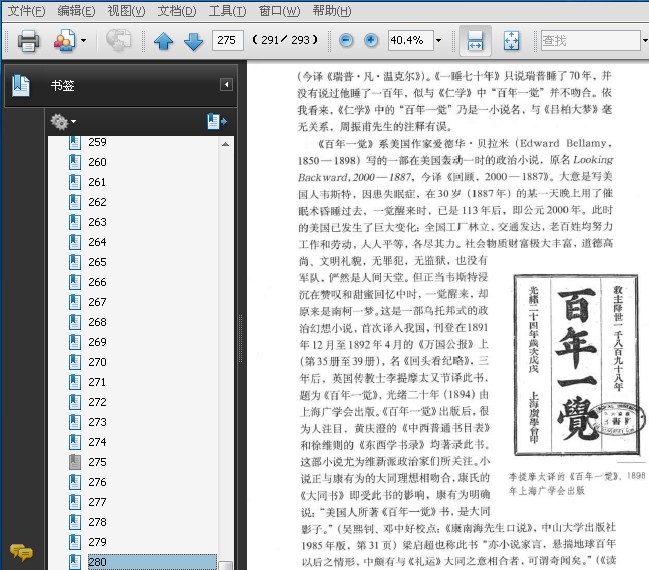Toggle fit width scrolling view mode
This screenshot has height=570, width=649.
click(x=475, y=41)
